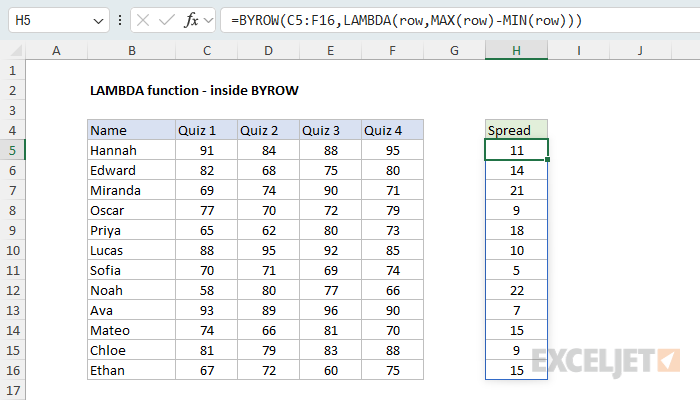Select row 1 header
Viewport: 700px width, 400px height.
pyautogui.click(x=12, y=71)
